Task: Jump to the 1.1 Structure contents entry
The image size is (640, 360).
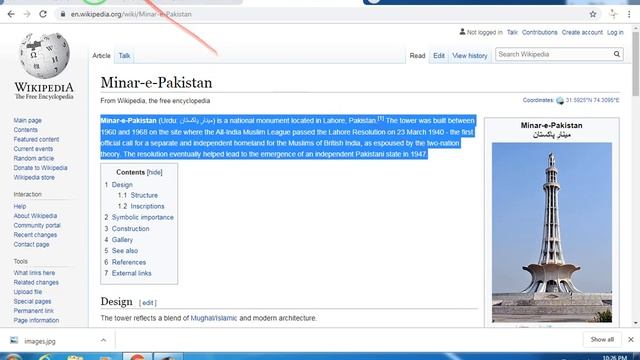Action: point(144,195)
